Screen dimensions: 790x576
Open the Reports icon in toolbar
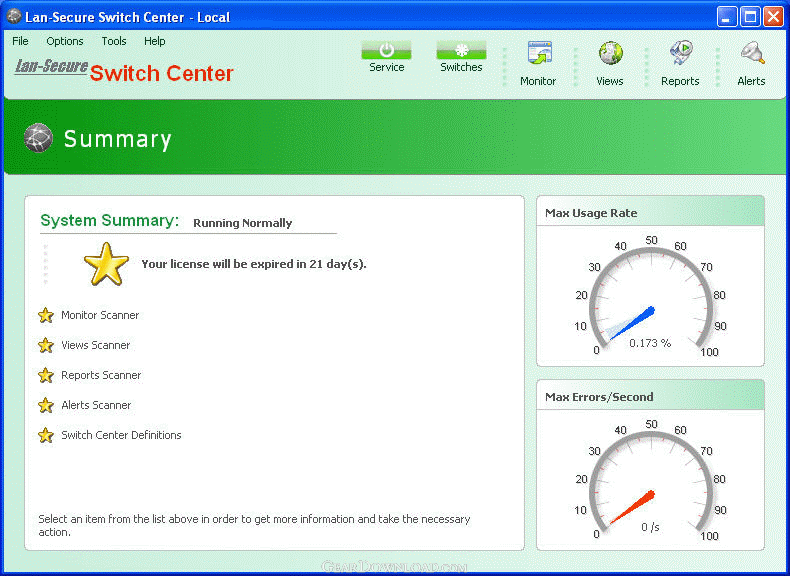click(x=681, y=53)
